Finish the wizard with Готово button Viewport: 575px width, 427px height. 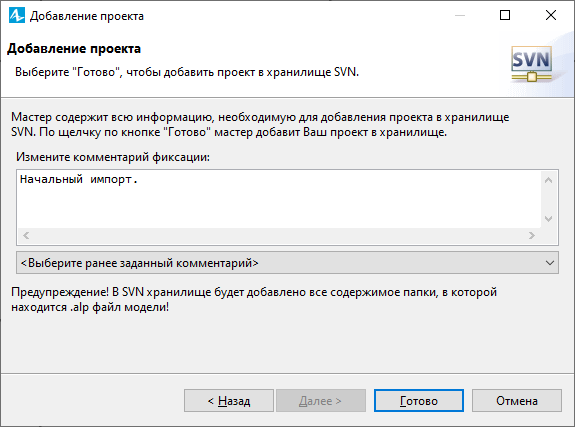tap(419, 401)
